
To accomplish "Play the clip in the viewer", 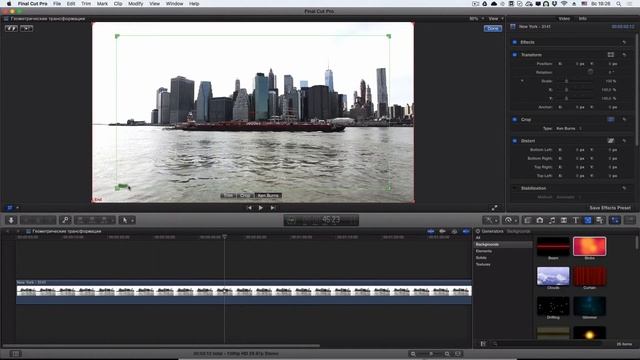I will [x=261, y=208].
